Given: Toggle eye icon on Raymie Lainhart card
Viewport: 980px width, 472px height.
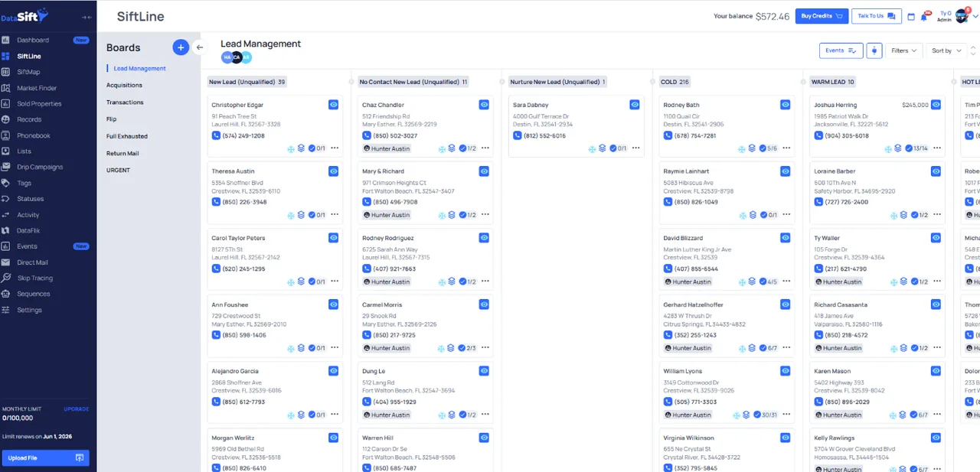Looking at the screenshot, I should click(786, 171).
